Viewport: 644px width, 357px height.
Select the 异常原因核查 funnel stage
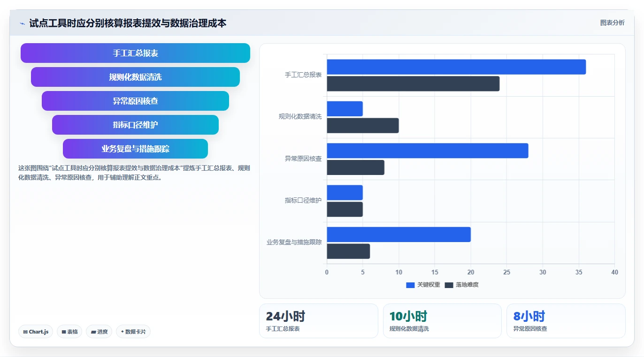[135, 101]
